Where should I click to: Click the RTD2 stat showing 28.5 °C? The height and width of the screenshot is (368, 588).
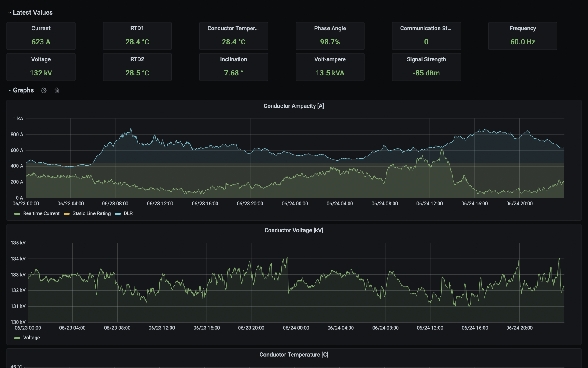[x=137, y=67]
